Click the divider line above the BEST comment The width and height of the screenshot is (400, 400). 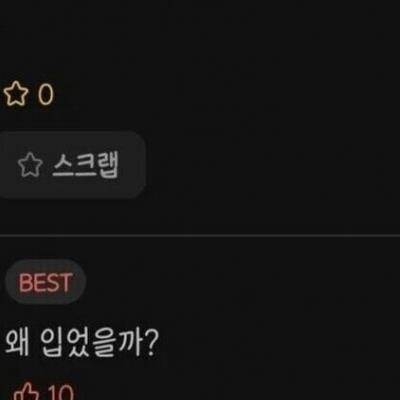pos(200,235)
